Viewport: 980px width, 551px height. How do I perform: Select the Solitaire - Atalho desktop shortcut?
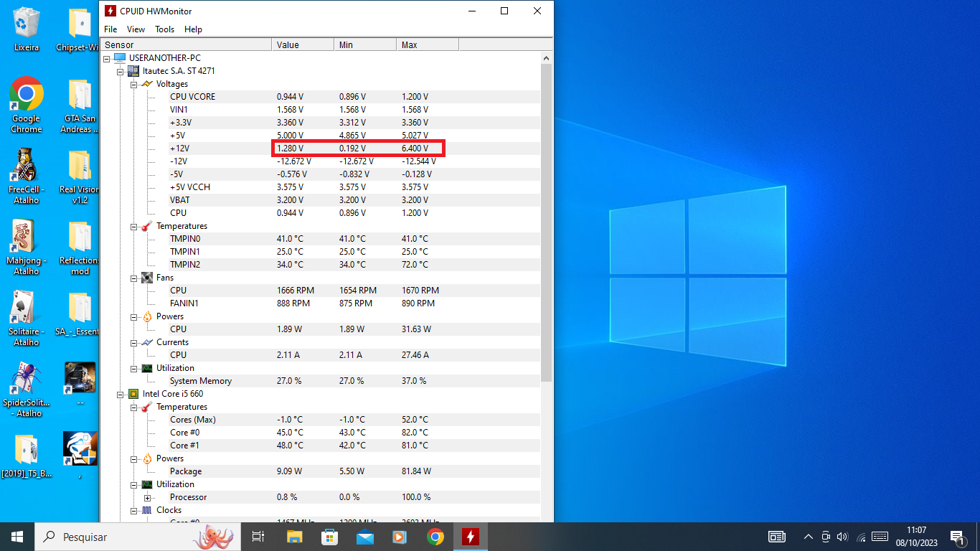27,318
